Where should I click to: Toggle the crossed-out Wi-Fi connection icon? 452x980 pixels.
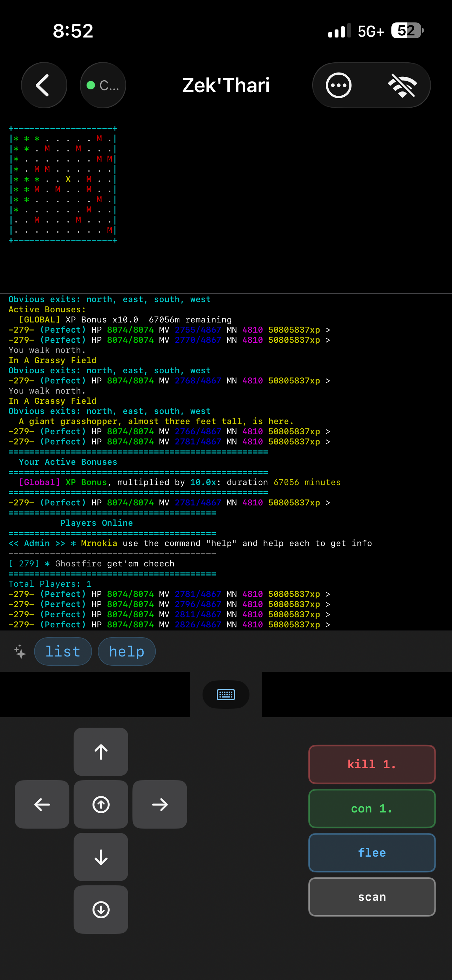(x=402, y=85)
